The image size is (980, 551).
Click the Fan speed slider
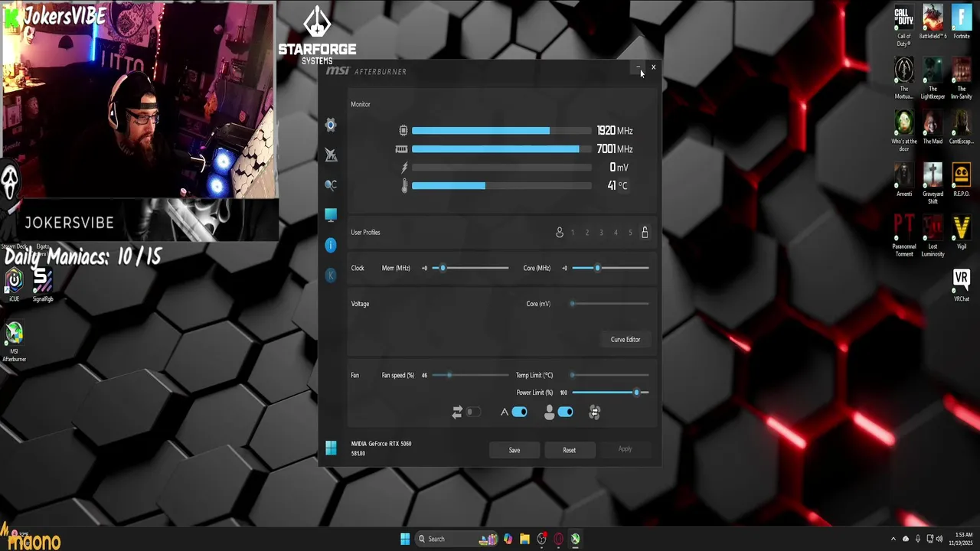tap(470, 375)
